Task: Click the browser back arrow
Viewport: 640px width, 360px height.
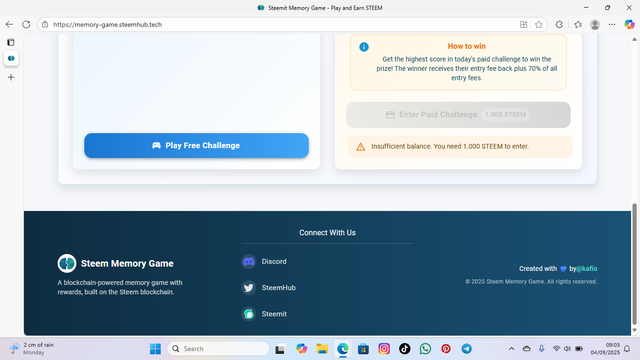Action: (x=9, y=24)
